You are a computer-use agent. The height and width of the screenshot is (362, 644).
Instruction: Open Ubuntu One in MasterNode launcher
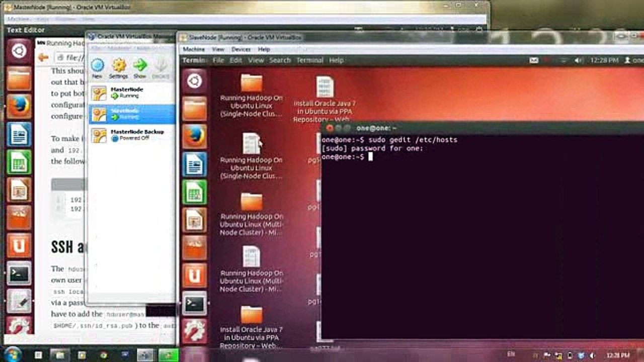pos(19,246)
